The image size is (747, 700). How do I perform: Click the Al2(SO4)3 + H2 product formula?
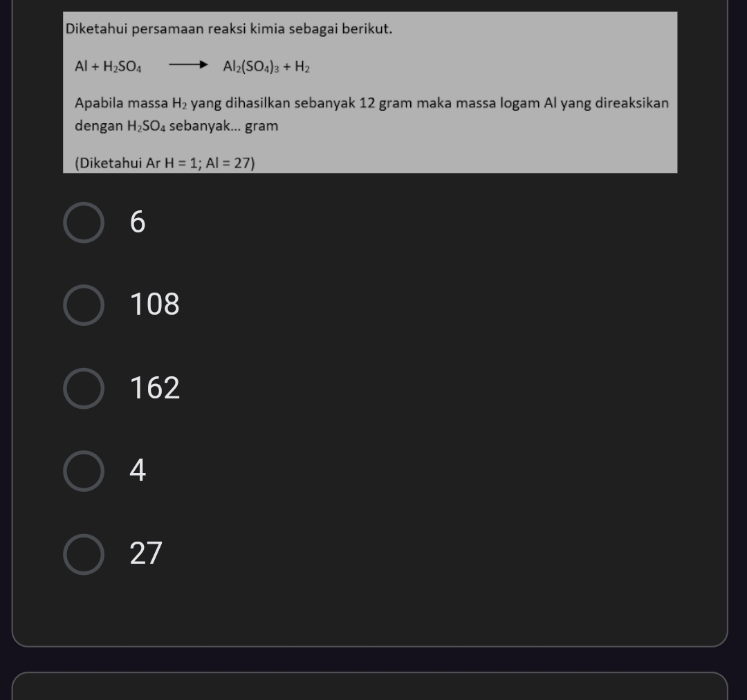[266, 66]
